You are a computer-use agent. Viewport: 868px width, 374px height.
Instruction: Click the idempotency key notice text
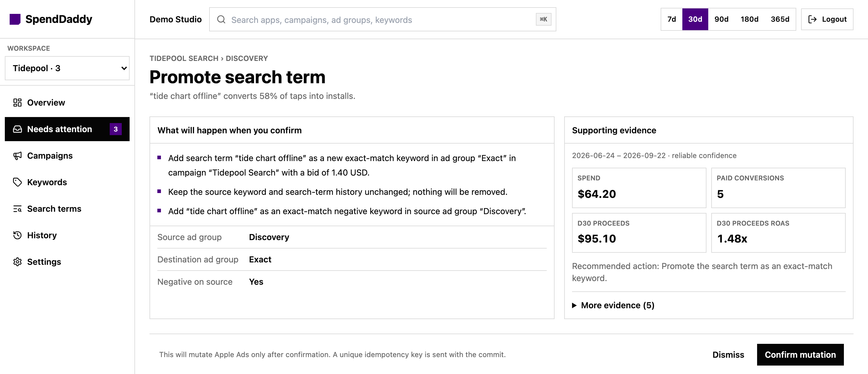pos(332,355)
